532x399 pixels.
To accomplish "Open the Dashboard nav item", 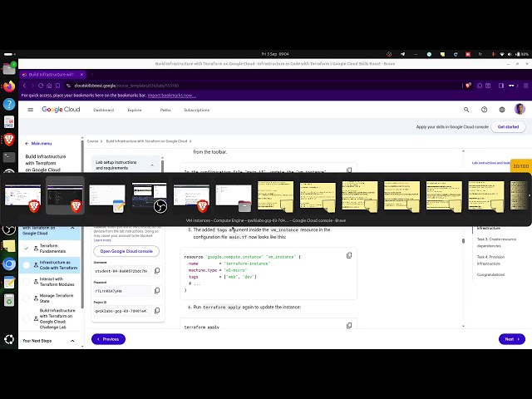I will (103, 110).
